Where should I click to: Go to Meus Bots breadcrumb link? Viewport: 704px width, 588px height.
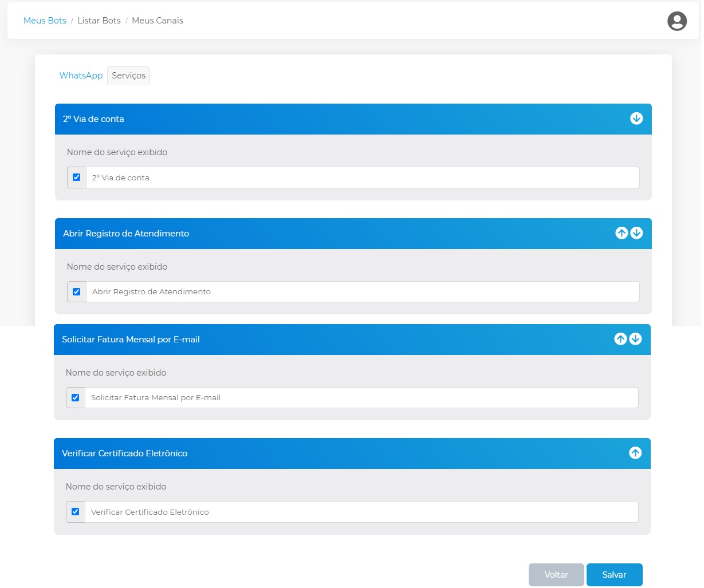tap(45, 21)
